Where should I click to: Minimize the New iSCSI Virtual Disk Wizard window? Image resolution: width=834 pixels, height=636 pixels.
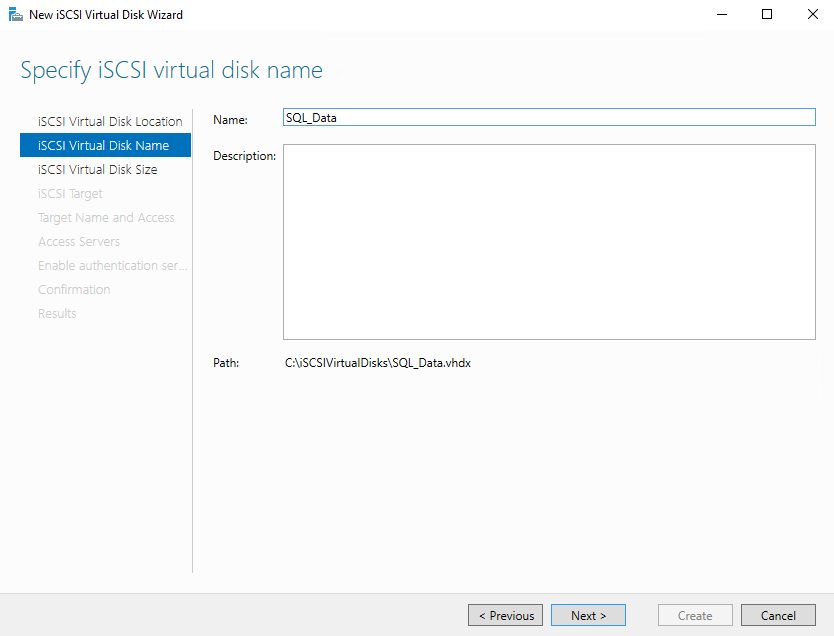(721, 15)
